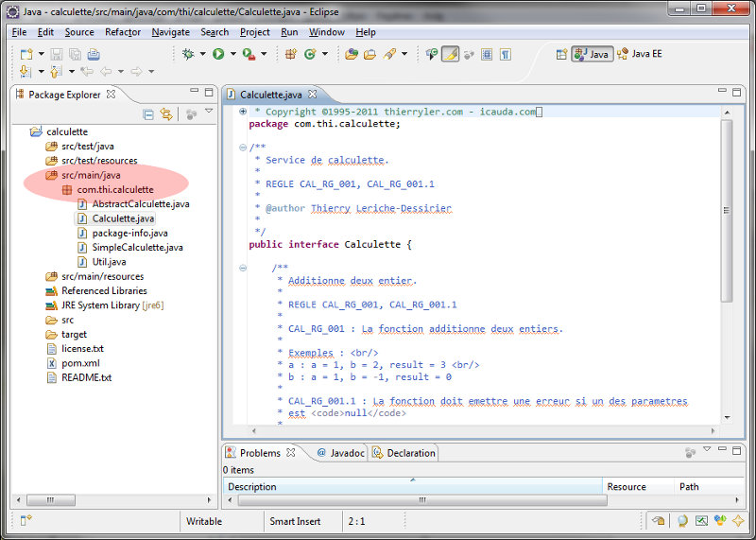
Task: Open SimpleCalculette.java in Package Explorer
Action: 137,248
